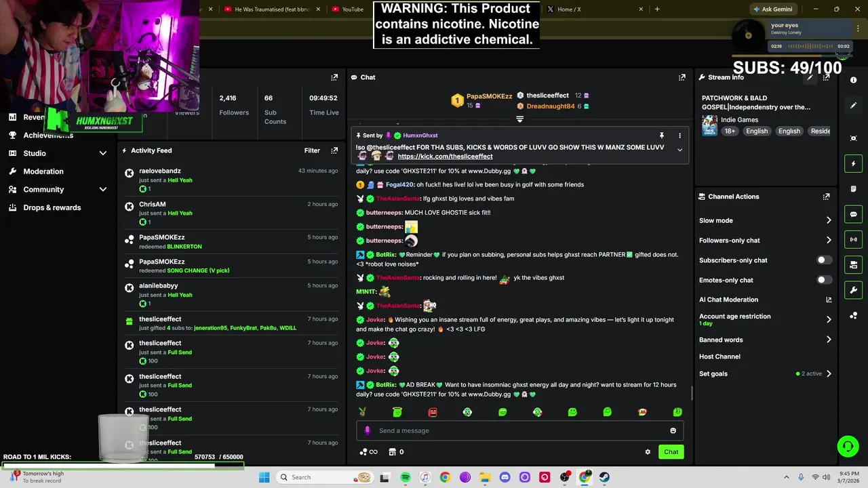This screenshot has height=488, width=868.
Task: Open a new browser tab
Action: tap(657, 9)
